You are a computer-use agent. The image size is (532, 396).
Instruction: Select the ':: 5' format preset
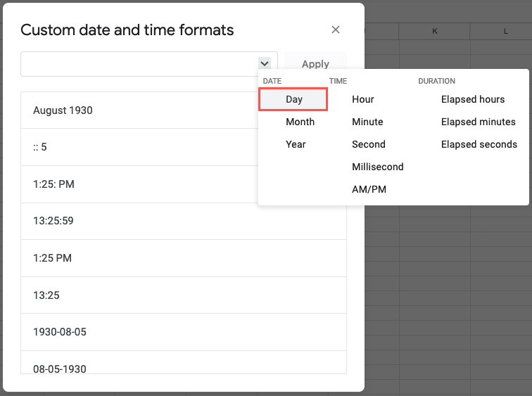[x=139, y=147]
